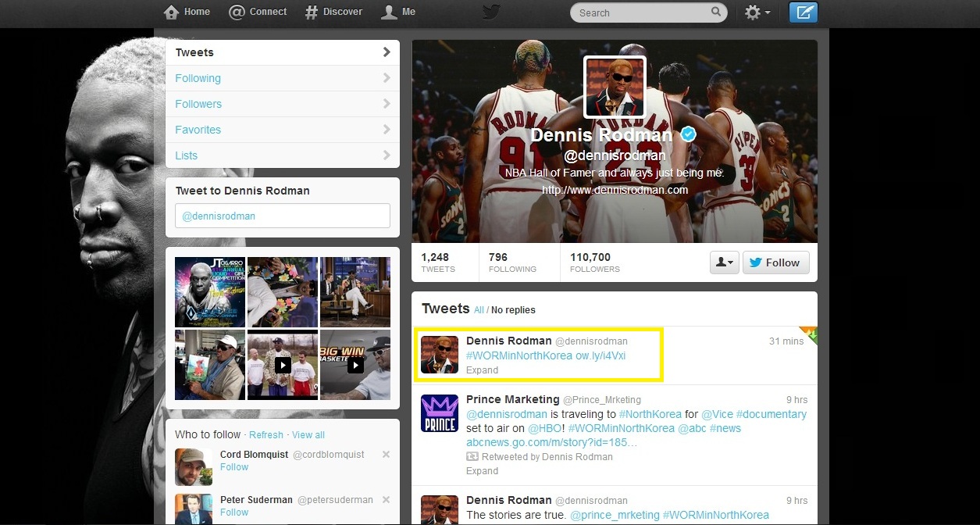Open Cord Blomquist's avatar

[194, 467]
